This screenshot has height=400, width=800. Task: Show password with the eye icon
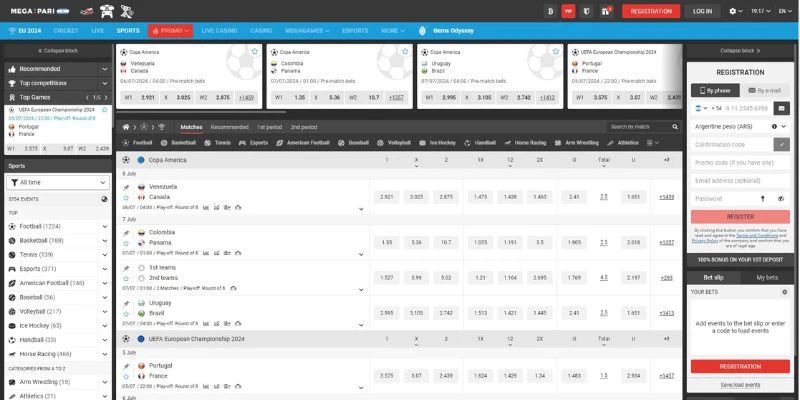781,198
